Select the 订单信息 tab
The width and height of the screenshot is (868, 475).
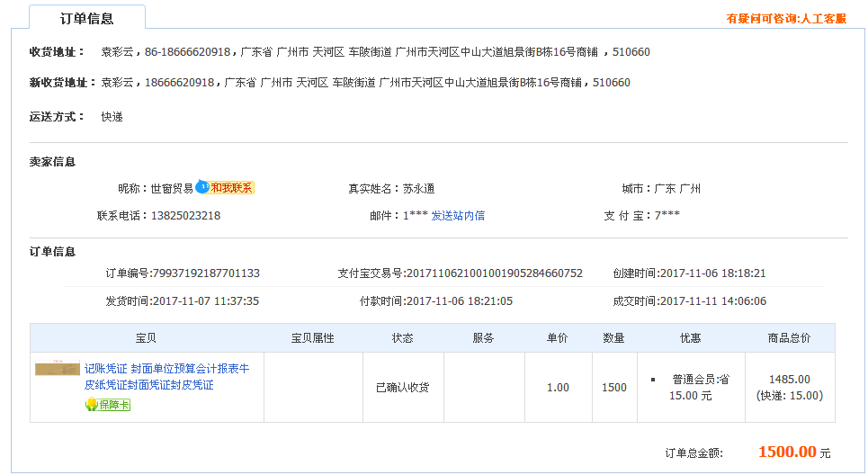click(86, 18)
